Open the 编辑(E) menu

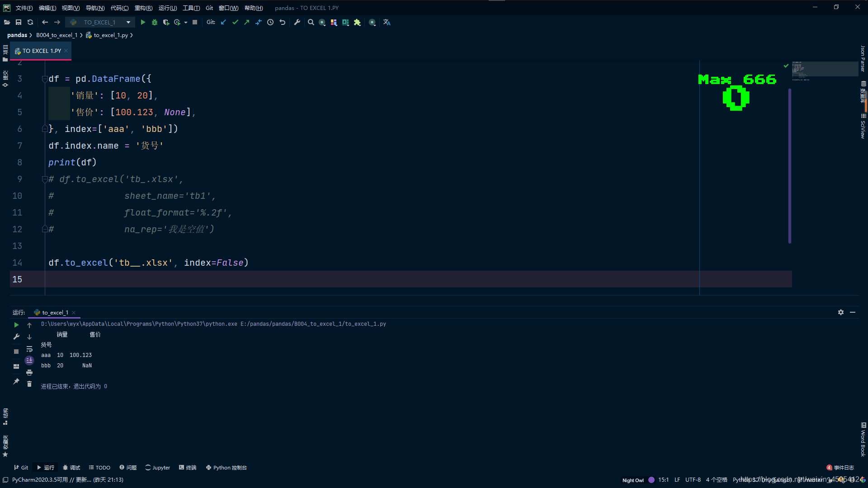47,8
